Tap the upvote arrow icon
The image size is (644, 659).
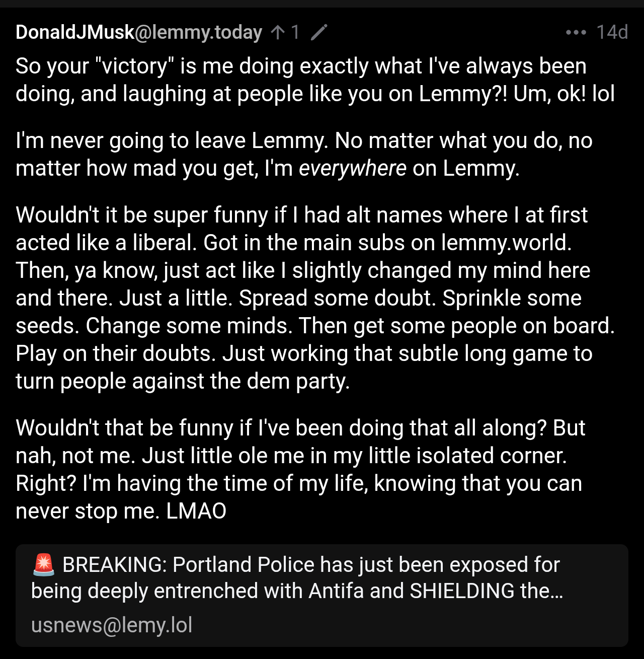[277, 33]
